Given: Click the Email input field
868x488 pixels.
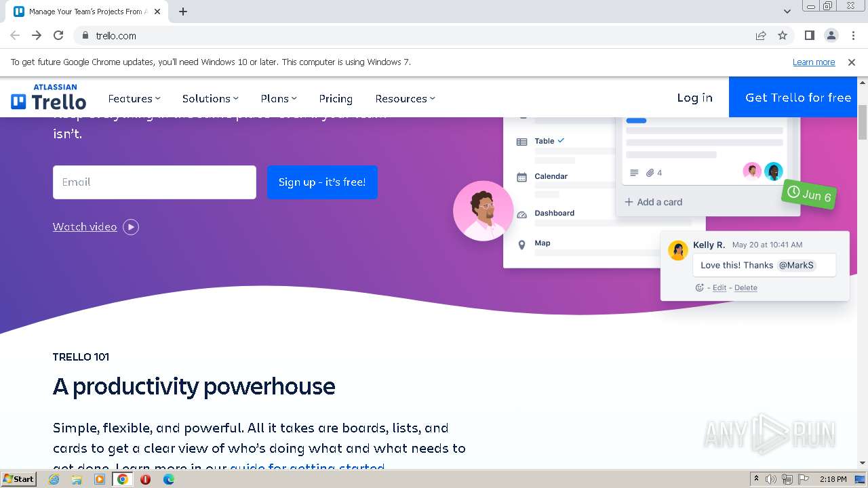Looking at the screenshot, I should (x=155, y=182).
